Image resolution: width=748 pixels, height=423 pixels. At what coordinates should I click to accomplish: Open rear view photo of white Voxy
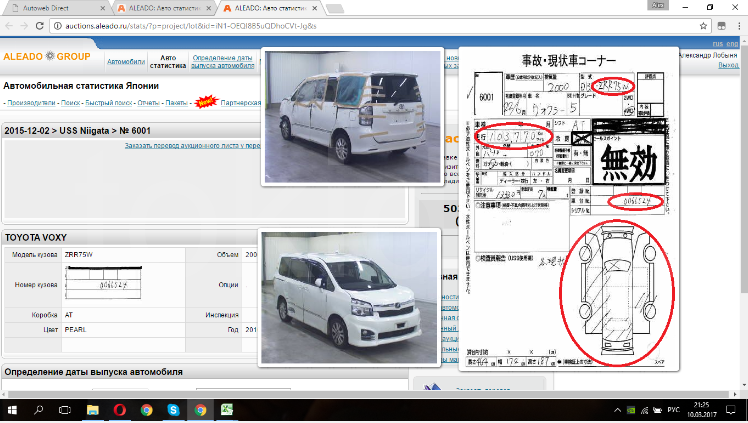click(x=353, y=116)
